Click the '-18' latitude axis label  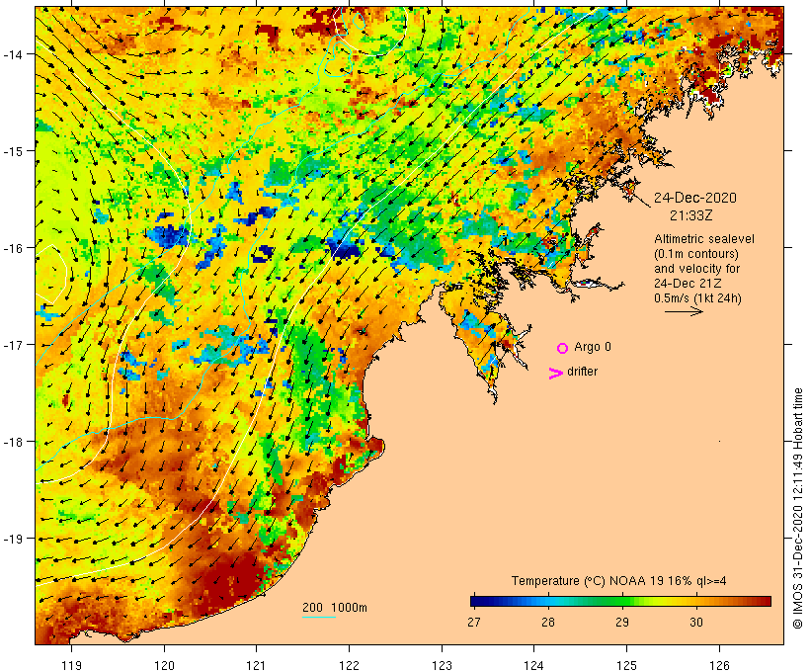point(12,442)
